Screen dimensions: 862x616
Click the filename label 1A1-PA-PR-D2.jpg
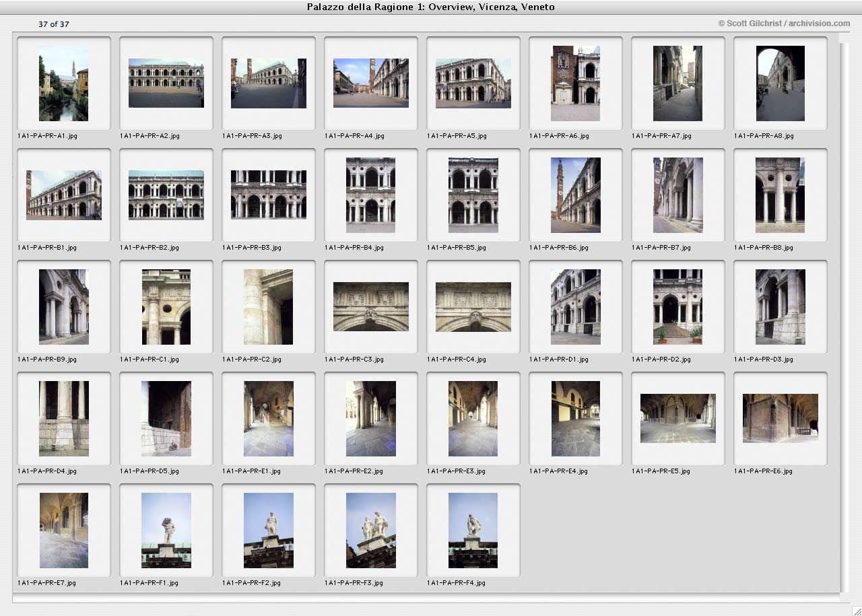click(661, 360)
